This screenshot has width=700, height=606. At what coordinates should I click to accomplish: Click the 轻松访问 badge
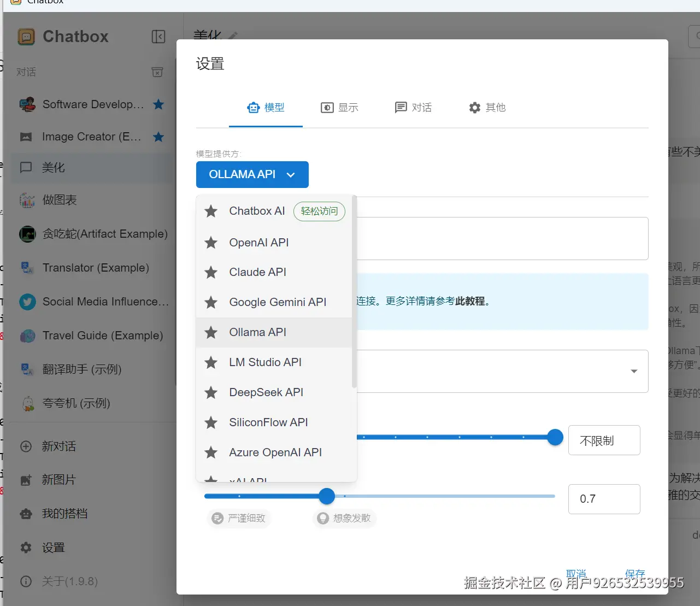point(320,211)
